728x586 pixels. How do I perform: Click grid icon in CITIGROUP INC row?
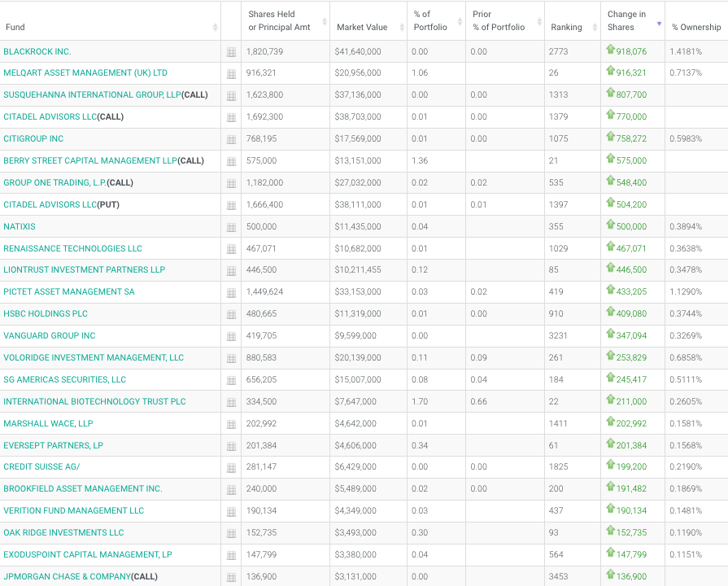[231, 139]
